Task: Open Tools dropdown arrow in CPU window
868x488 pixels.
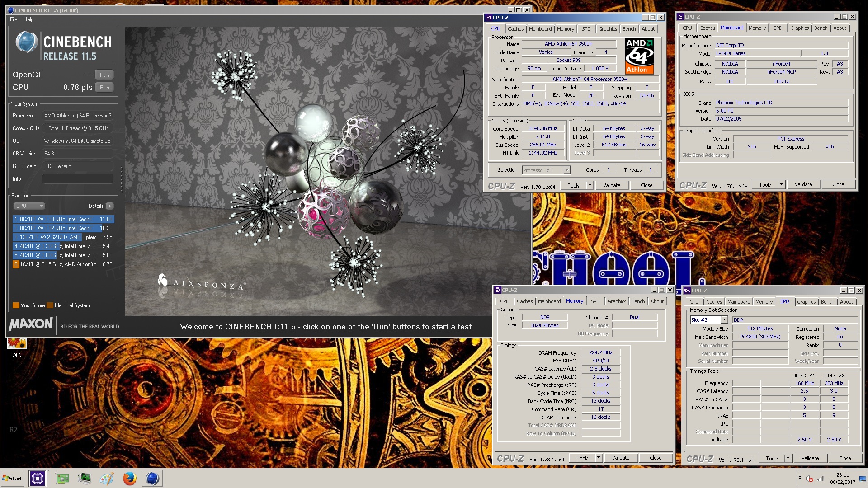Action: click(589, 185)
